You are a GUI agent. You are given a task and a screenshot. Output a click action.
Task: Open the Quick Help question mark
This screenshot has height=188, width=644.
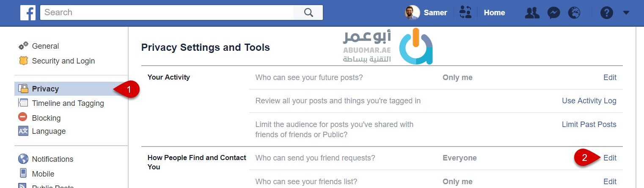[606, 13]
